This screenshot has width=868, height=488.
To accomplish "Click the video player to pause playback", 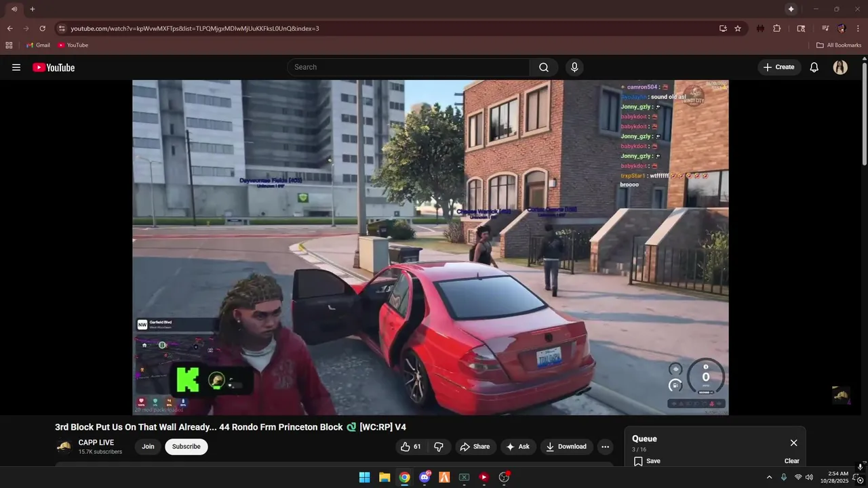I will point(430,247).
